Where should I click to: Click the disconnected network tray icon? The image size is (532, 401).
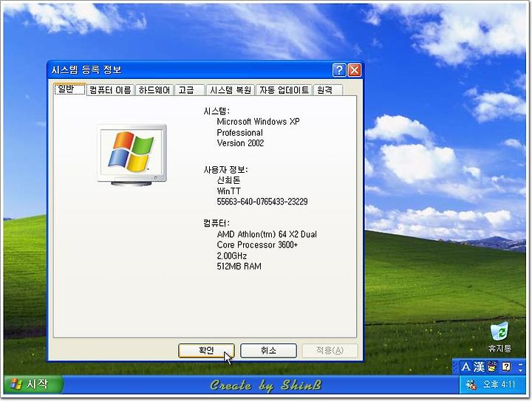pyautogui.click(x=471, y=385)
